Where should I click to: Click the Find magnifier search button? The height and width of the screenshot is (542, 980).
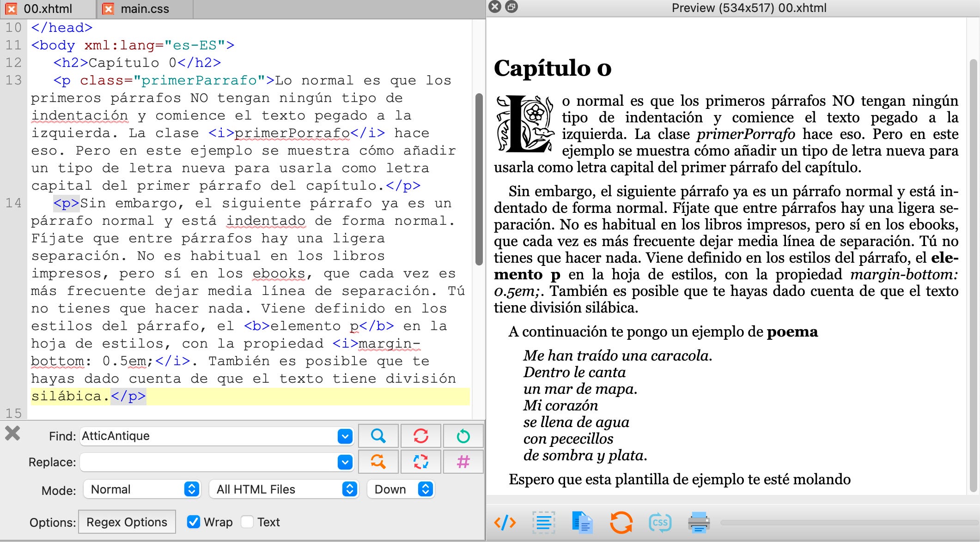(x=378, y=436)
